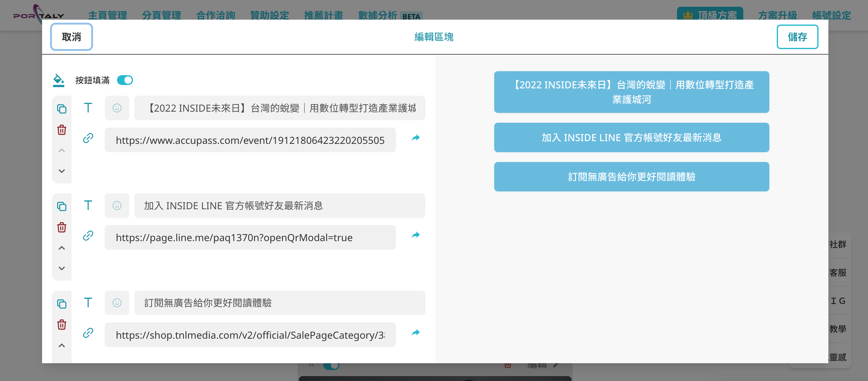Move 2022 INSIDE未來日 block down

(x=62, y=171)
